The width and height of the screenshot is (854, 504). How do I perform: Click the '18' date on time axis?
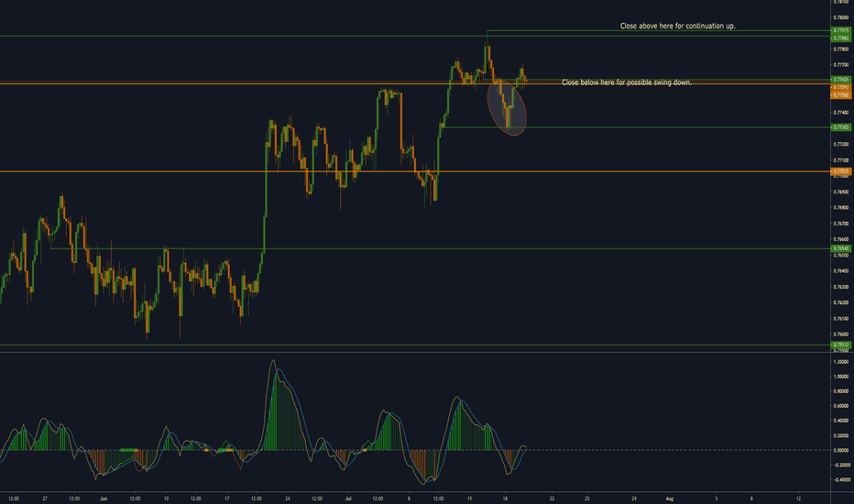click(506, 498)
